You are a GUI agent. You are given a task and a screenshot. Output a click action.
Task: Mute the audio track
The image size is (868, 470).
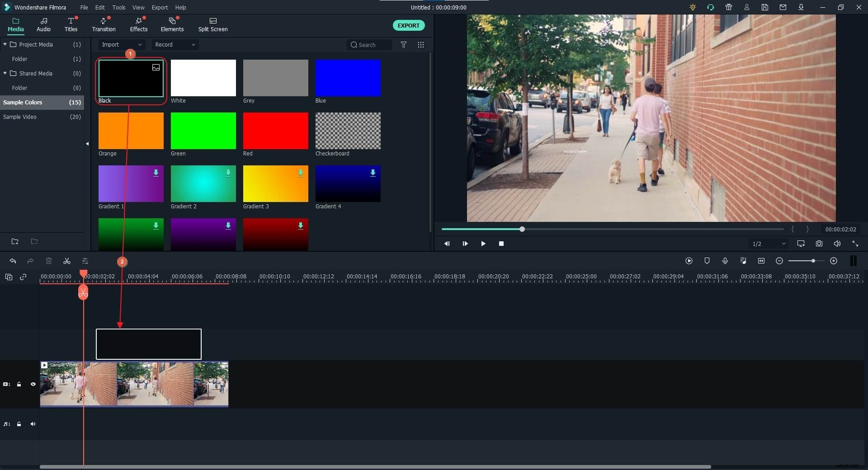pos(33,424)
